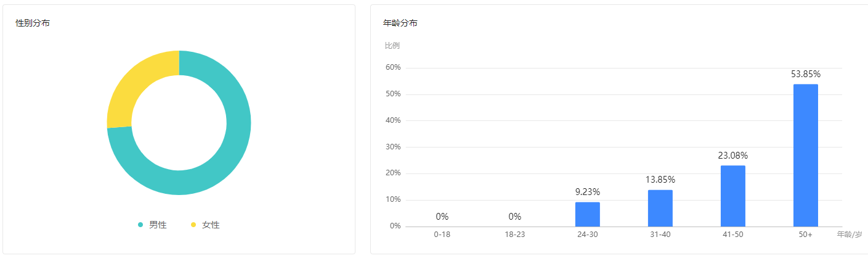868x258 pixels.
Task: Click the 18-23 axis label
Action: click(x=514, y=235)
